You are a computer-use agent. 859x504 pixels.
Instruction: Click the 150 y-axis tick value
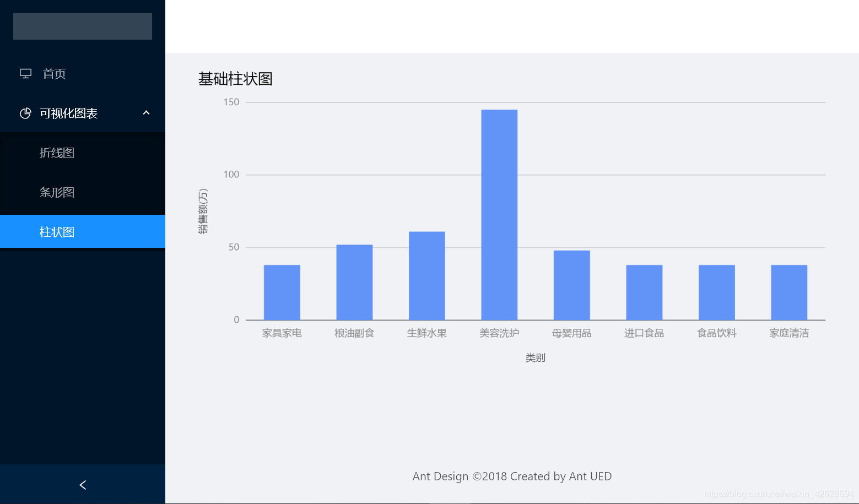point(231,102)
